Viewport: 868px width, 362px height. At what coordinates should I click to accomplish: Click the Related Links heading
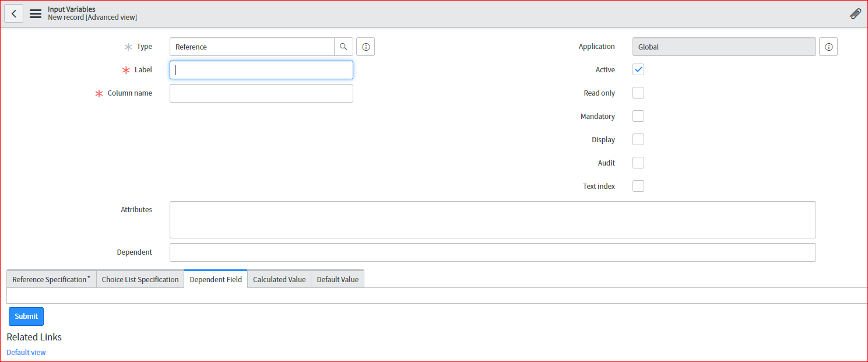click(x=34, y=337)
